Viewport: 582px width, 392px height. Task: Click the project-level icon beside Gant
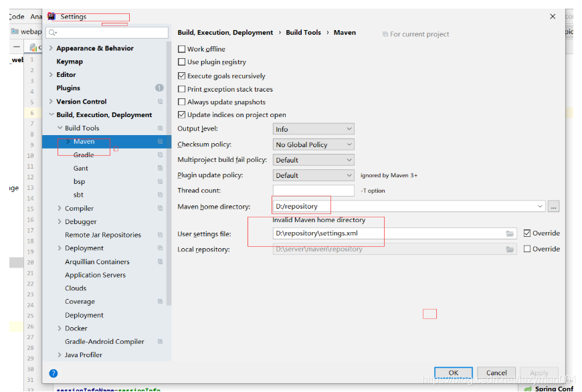coord(161,168)
